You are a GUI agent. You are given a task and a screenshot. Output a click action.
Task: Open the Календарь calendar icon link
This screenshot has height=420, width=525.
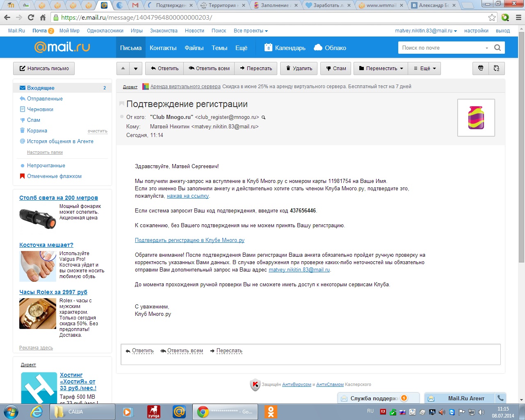pyautogui.click(x=285, y=48)
